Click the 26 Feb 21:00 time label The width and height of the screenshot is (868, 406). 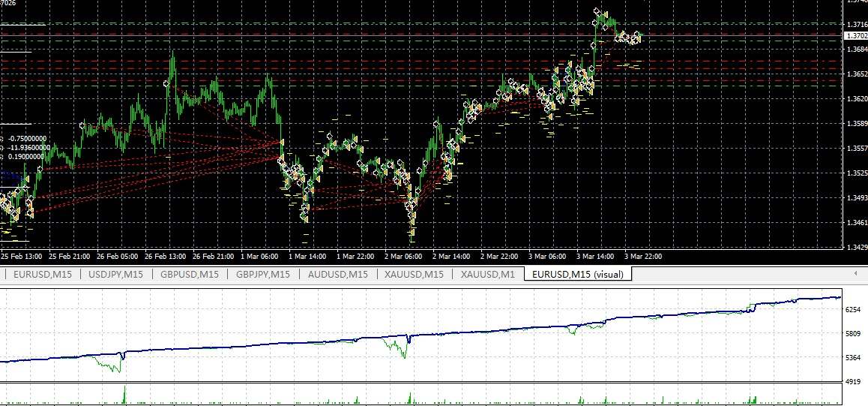(x=214, y=257)
